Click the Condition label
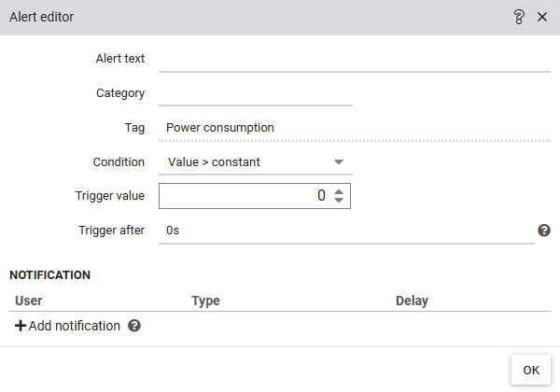Screen dimensions: 560x392 click(119, 162)
